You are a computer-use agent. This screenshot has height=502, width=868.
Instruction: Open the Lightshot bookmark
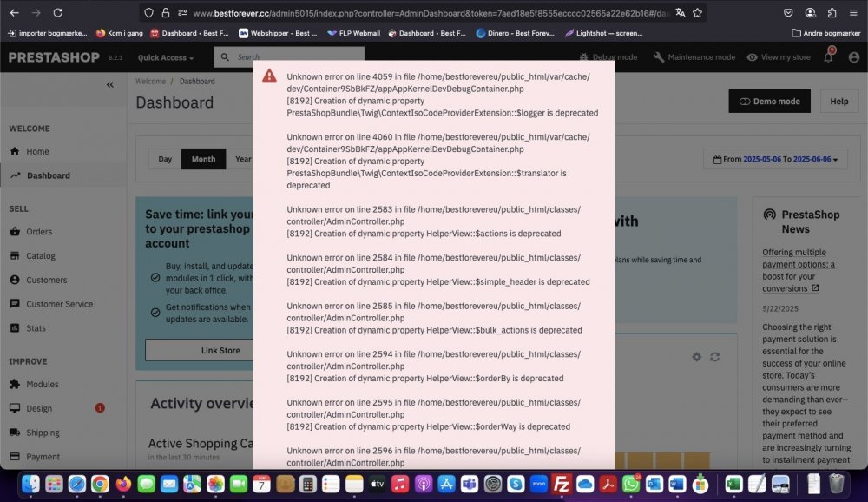603,33
